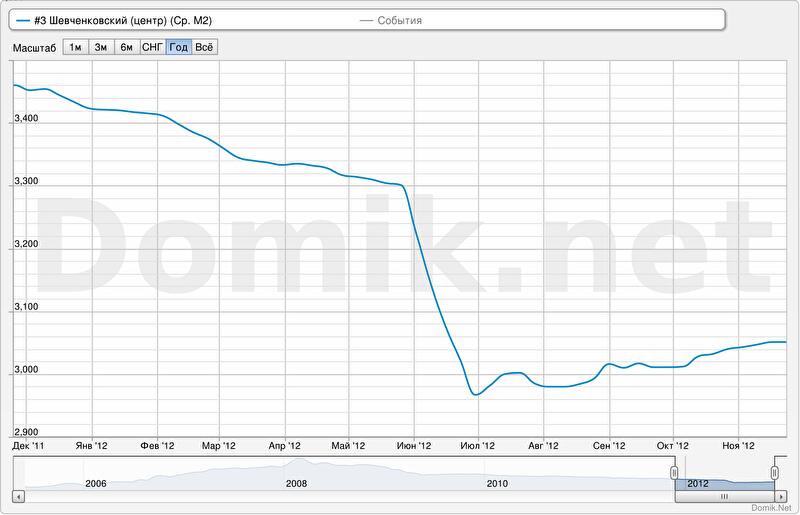Screen dimensions: 800x515
Task: Show the entire history with Всё
Action: (x=204, y=47)
